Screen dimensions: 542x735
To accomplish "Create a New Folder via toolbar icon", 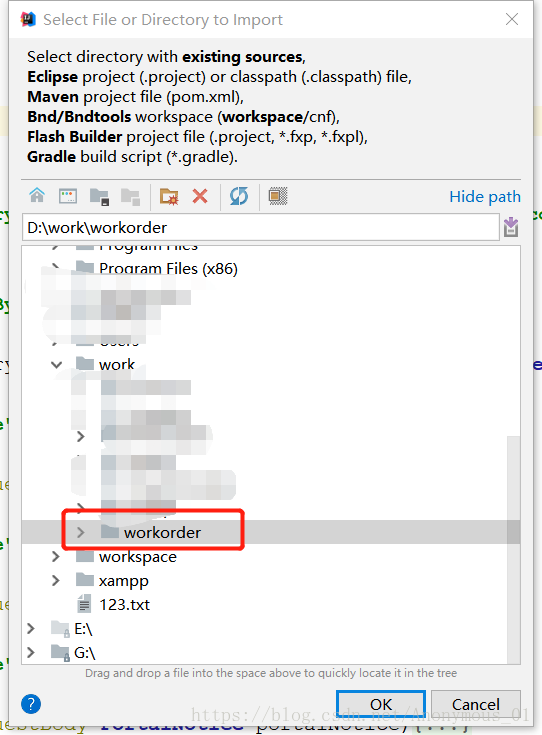I will 169,197.
